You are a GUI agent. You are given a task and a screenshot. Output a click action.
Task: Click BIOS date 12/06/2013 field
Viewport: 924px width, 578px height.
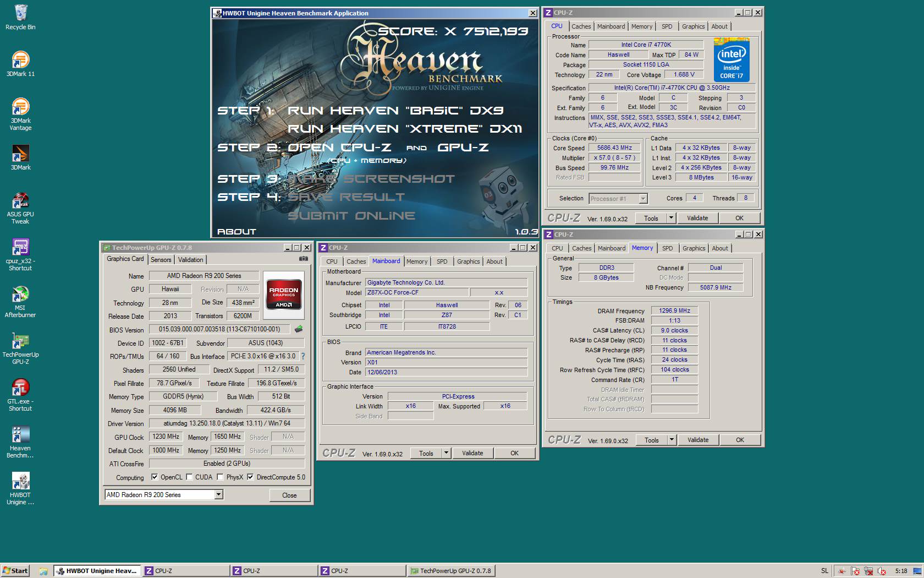click(446, 372)
